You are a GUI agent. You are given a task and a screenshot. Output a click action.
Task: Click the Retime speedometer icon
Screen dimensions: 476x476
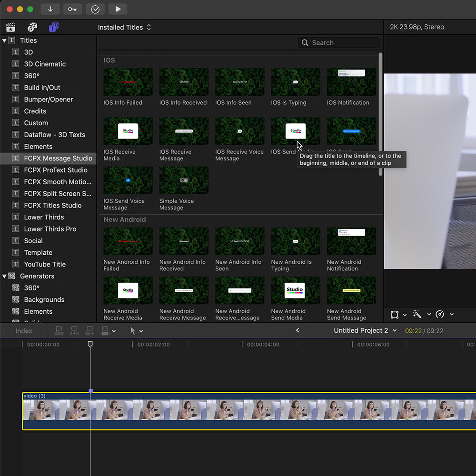click(440, 314)
